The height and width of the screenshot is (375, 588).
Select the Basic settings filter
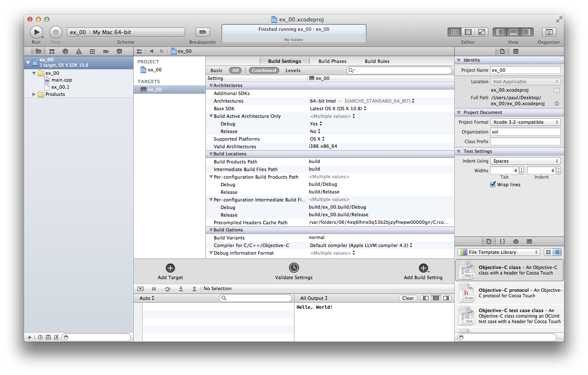pos(217,71)
